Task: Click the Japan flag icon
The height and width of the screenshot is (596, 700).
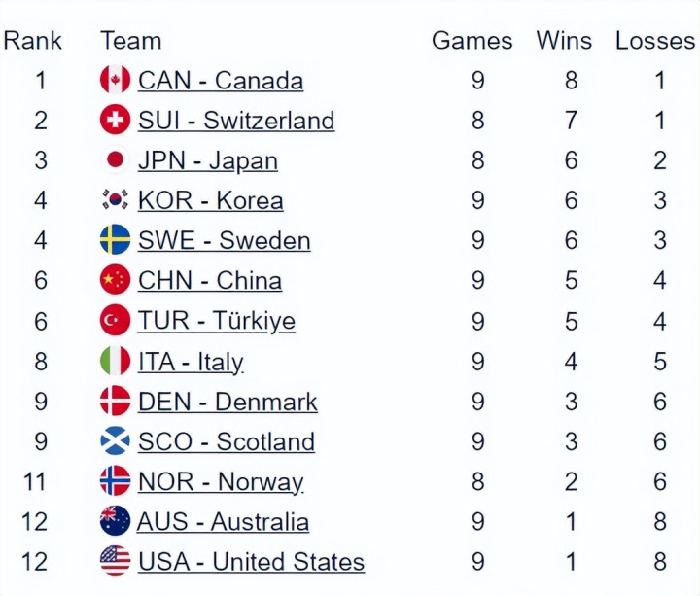Action: pyautogui.click(x=115, y=159)
